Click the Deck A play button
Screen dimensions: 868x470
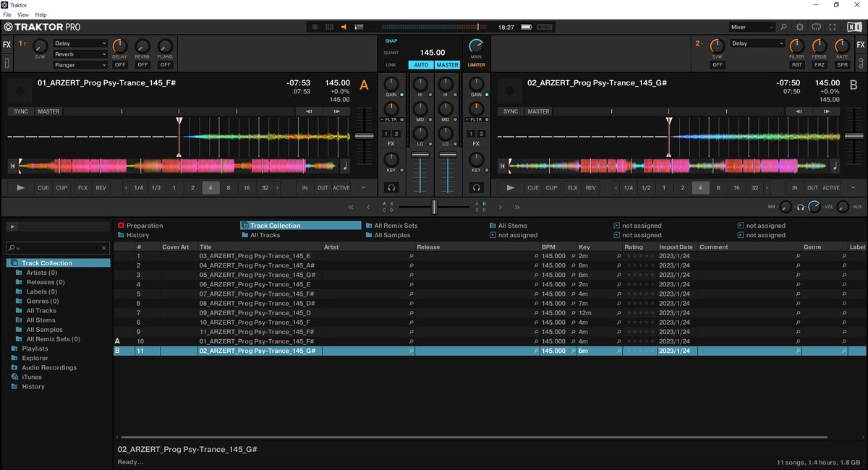[x=20, y=187]
